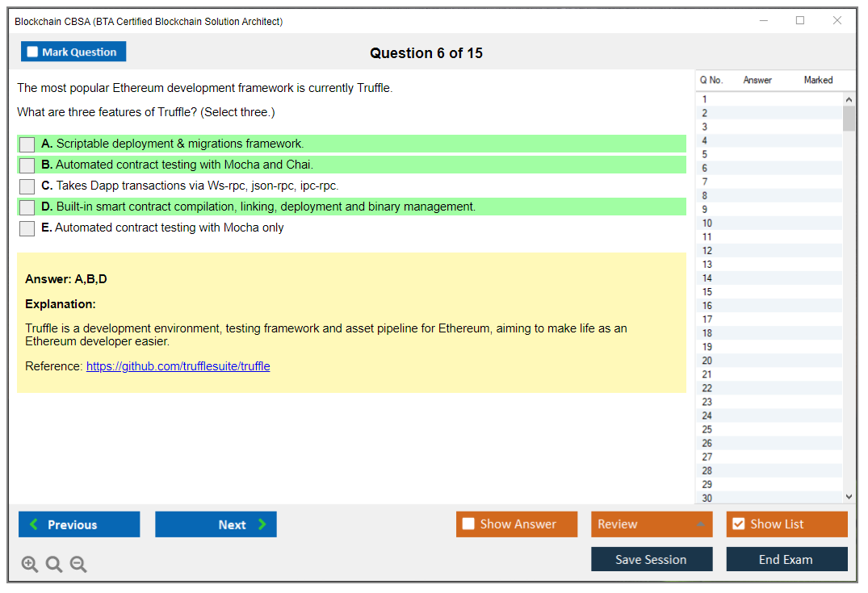The height and width of the screenshot is (593, 868).
Task: Open the trufflesuite GitHub reference link
Action: coord(178,366)
